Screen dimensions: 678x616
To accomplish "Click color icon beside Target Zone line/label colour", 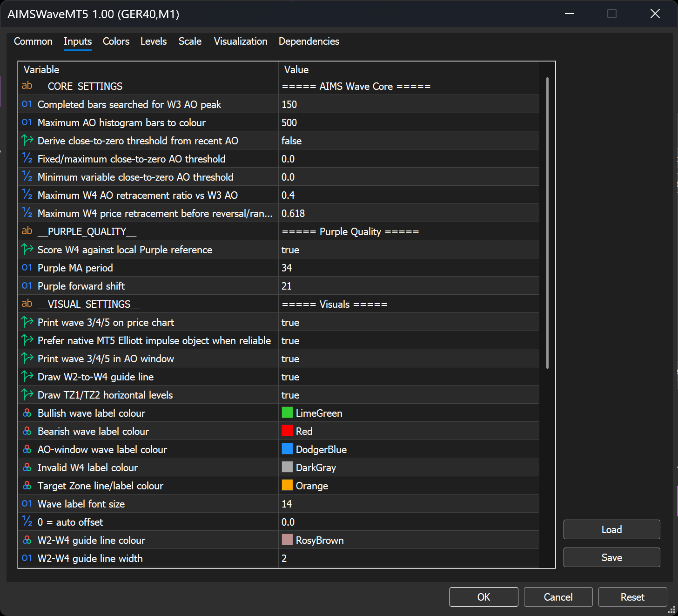I will pos(27,485).
